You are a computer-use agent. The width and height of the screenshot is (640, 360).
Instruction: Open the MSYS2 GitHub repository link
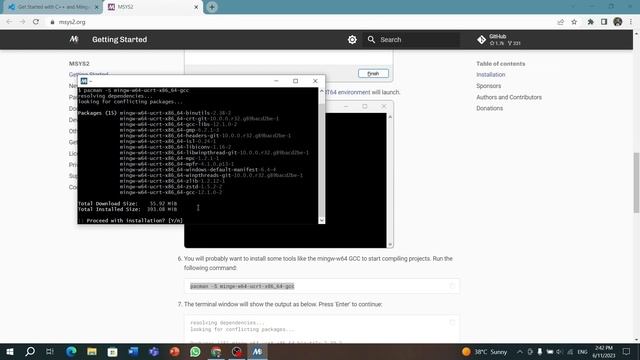[x=499, y=40]
